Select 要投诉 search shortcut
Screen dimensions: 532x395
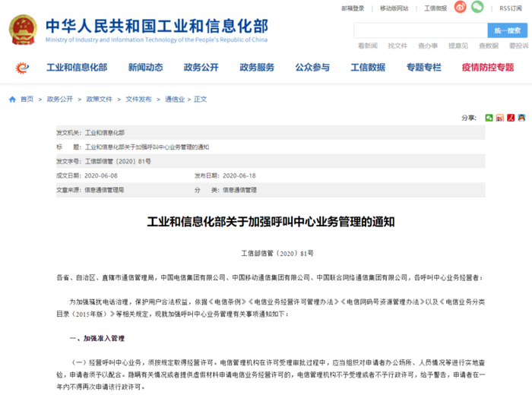[x=519, y=46]
